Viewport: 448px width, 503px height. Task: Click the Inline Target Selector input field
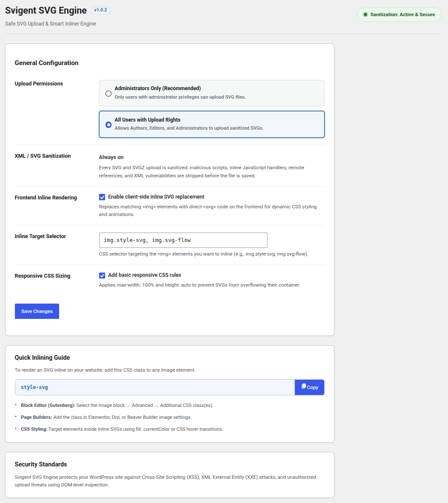pos(183,240)
